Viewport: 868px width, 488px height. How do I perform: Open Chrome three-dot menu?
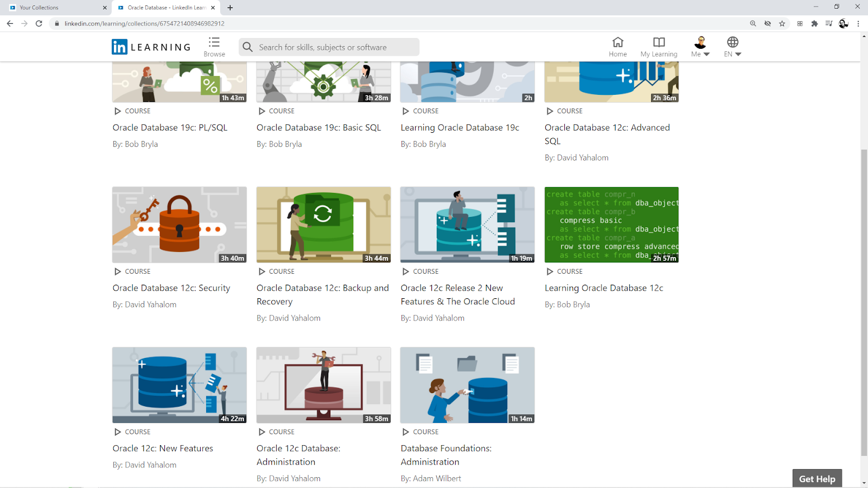858,23
